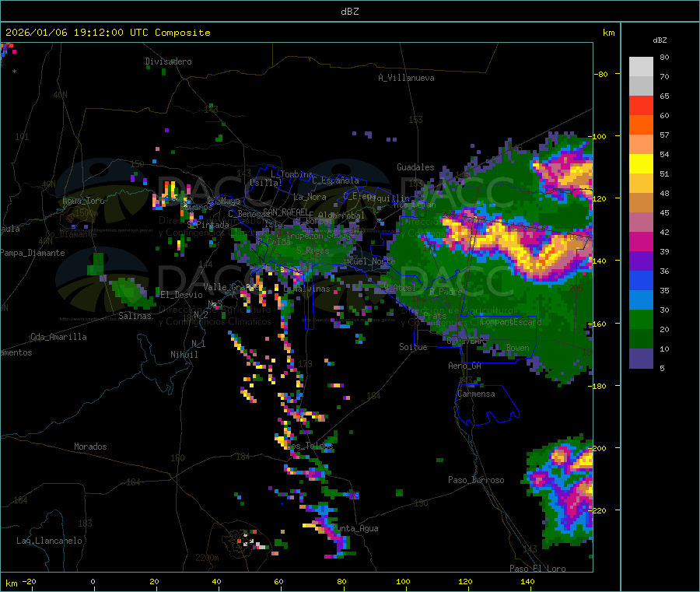Click the dBZ title at the top
This screenshot has width=700, height=592.
(x=349, y=12)
